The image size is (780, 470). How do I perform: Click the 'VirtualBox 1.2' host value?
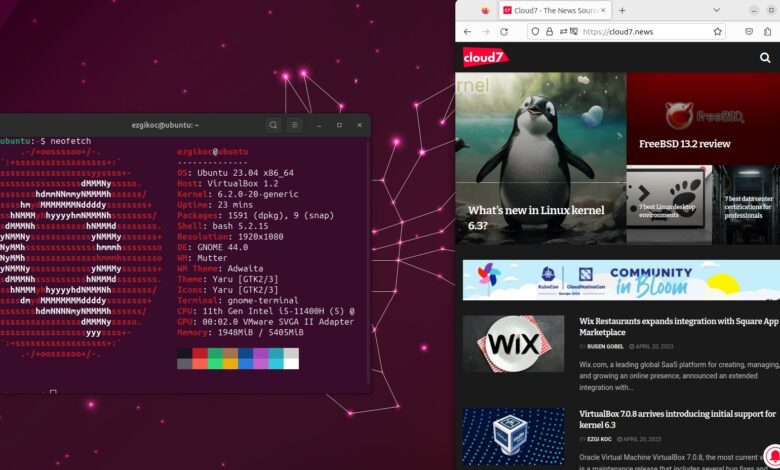point(243,184)
